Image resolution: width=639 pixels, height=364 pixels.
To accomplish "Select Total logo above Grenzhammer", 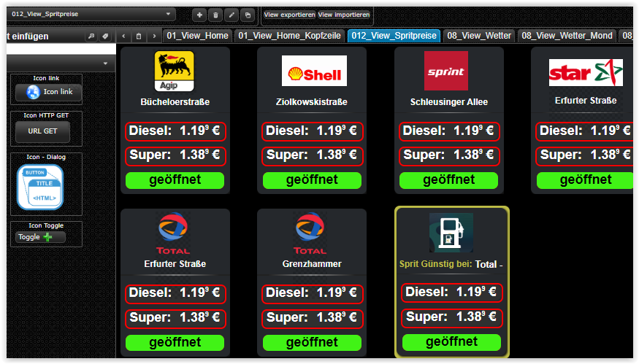I will pyautogui.click(x=310, y=233).
